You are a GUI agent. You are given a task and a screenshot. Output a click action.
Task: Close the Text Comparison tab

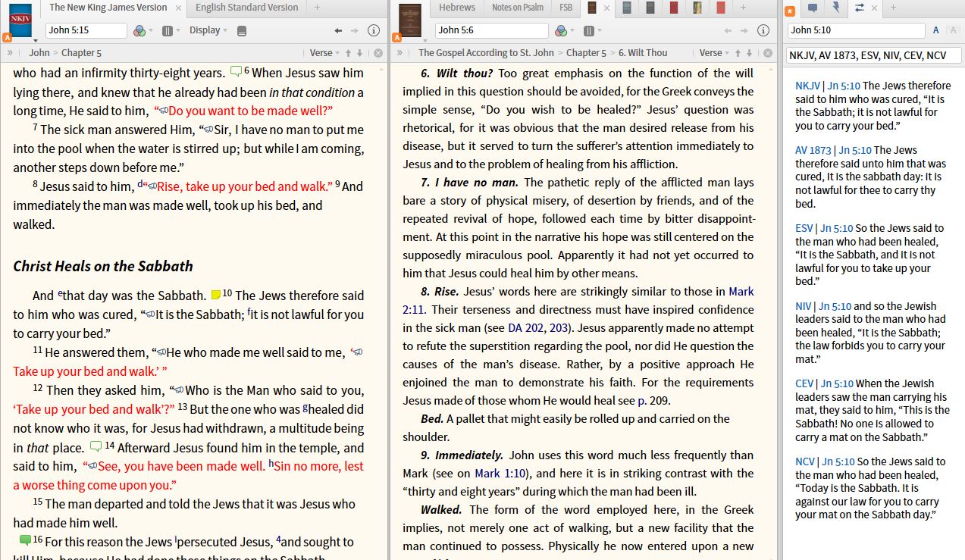pyautogui.click(x=874, y=8)
